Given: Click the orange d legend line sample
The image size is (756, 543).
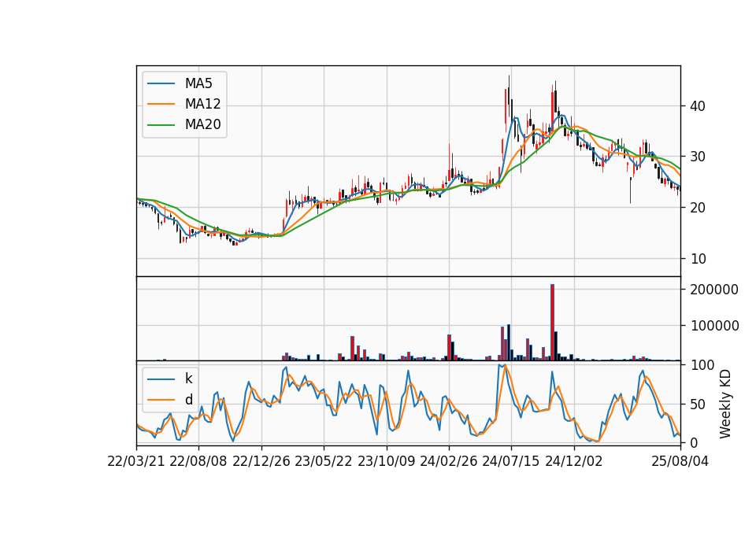Looking at the screenshot, I should click(x=161, y=400).
